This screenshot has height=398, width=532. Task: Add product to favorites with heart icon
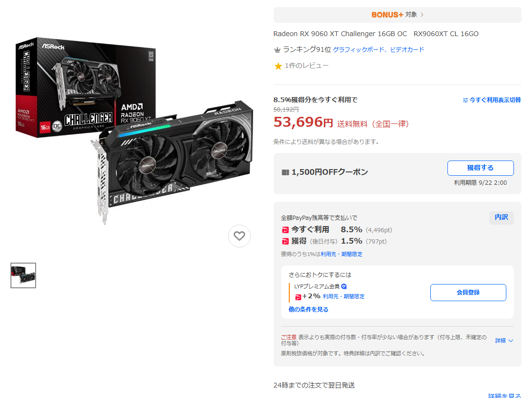pyautogui.click(x=239, y=236)
